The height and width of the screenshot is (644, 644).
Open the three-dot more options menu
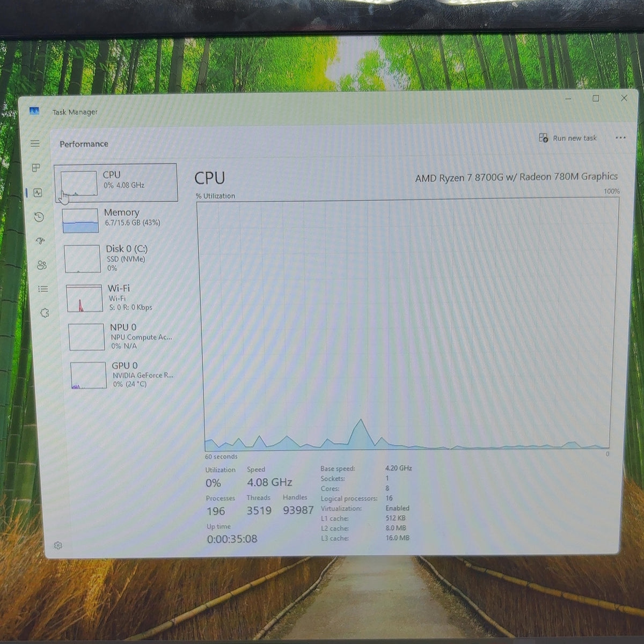(x=620, y=138)
